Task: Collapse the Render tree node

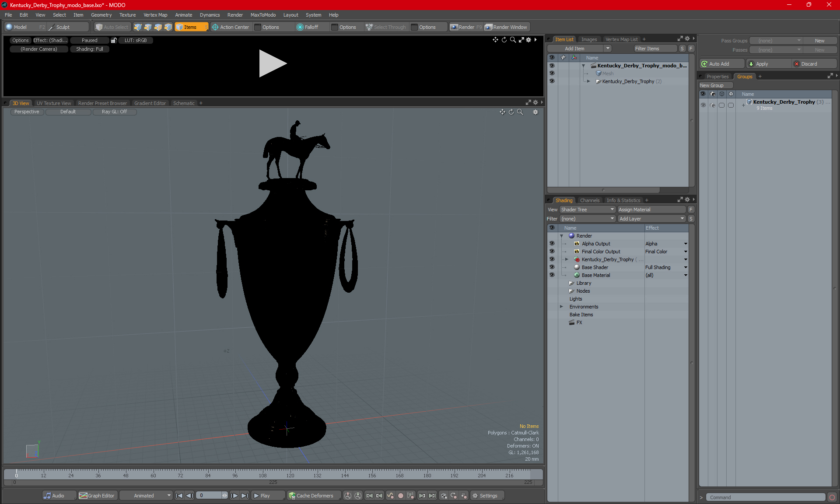Action: 562,236
